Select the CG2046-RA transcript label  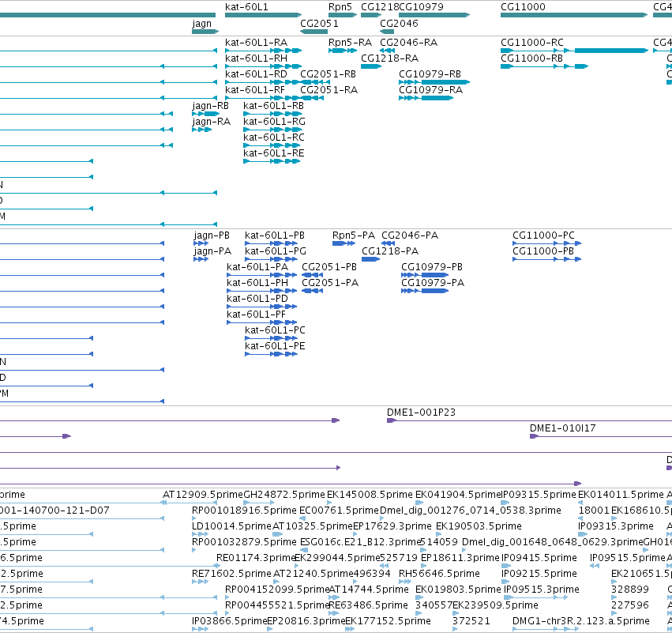tap(409, 43)
